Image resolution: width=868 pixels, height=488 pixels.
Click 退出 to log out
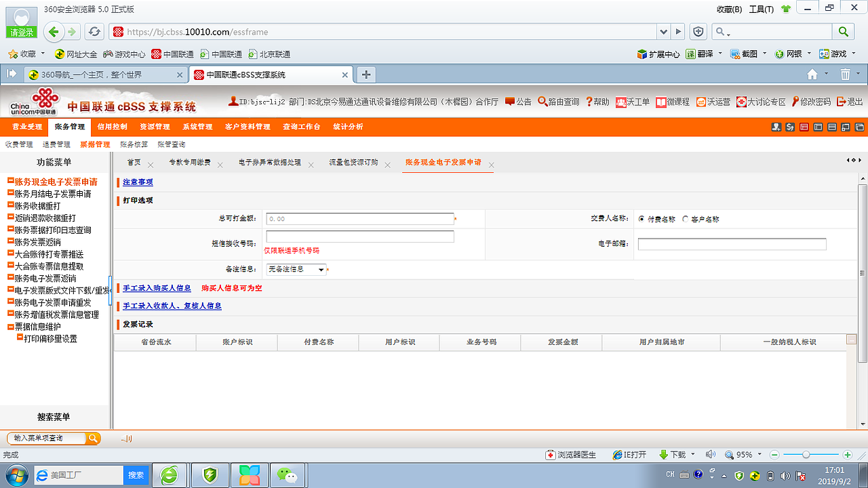(850, 102)
